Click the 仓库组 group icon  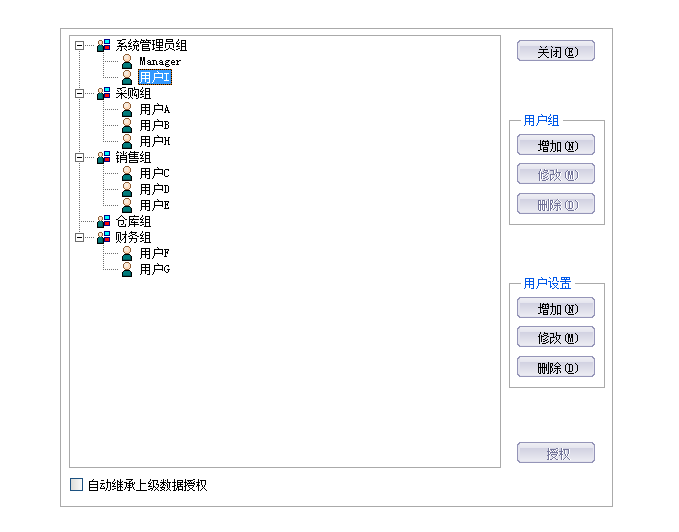tap(103, 222)
